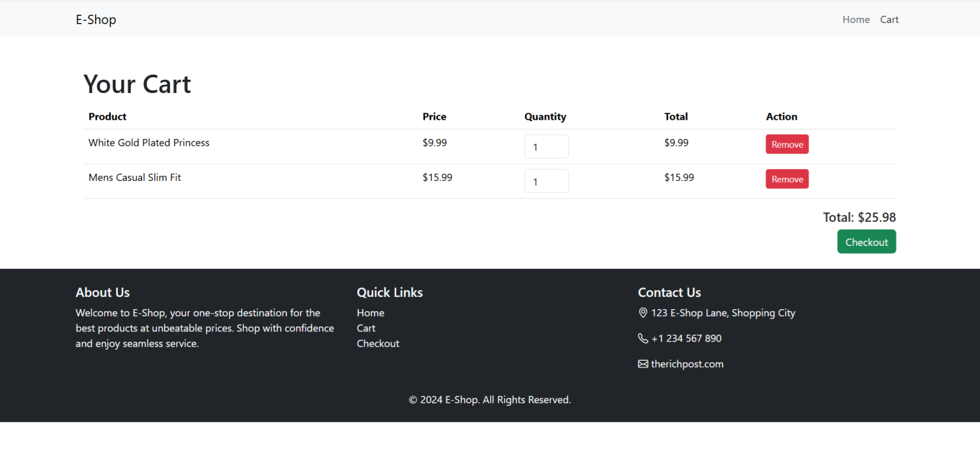Select the product name White Gold Plated Princess
The image size is (980, 464).
(x=149, y=142)
